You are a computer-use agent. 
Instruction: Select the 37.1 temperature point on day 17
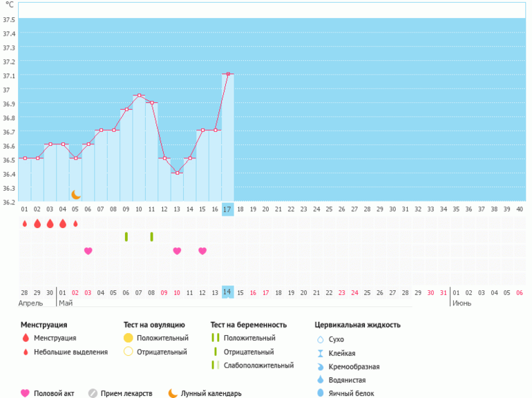click(x=227, y=74)
